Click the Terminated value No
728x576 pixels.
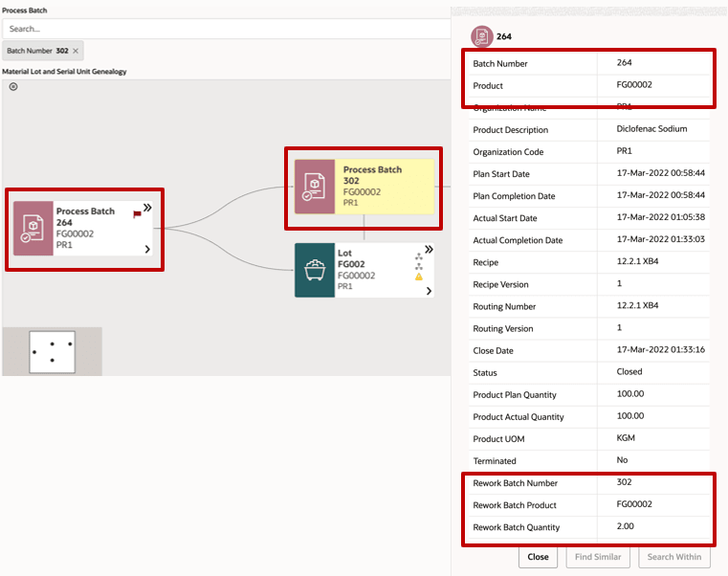[x=622, y=460]
